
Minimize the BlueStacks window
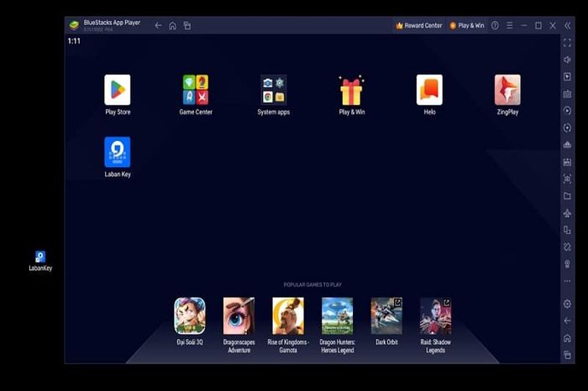click(x=524, y=25)
